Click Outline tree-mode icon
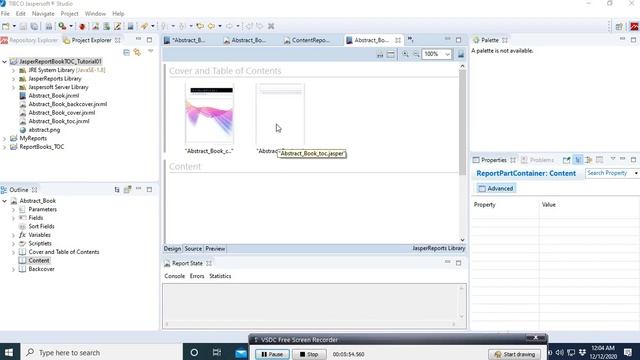 [x=117, y=190]
